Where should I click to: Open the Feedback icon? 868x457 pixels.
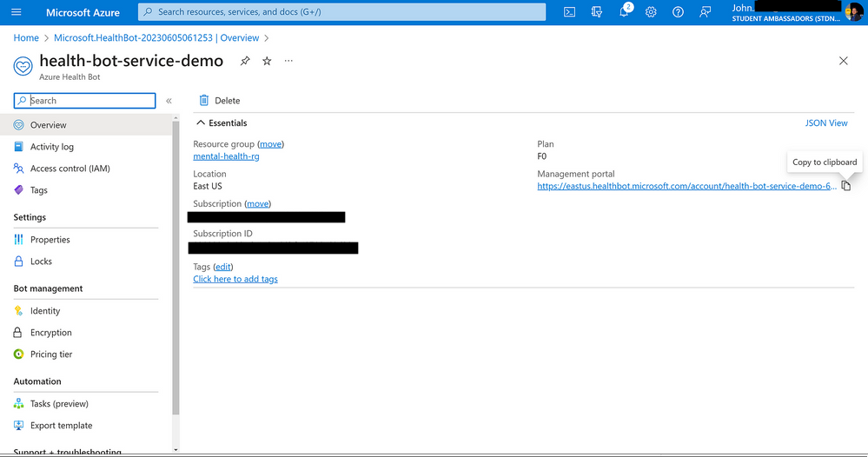(705, 12)
